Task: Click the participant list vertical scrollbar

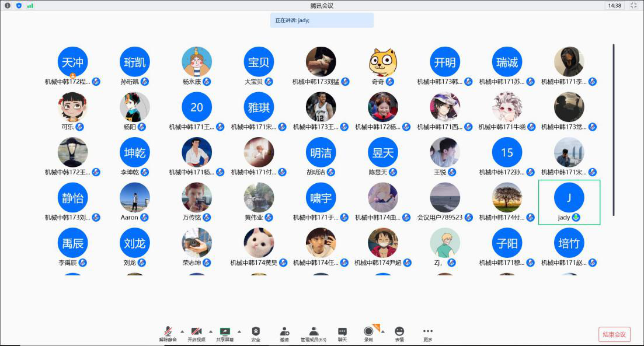Action: (x=613, y=128)
